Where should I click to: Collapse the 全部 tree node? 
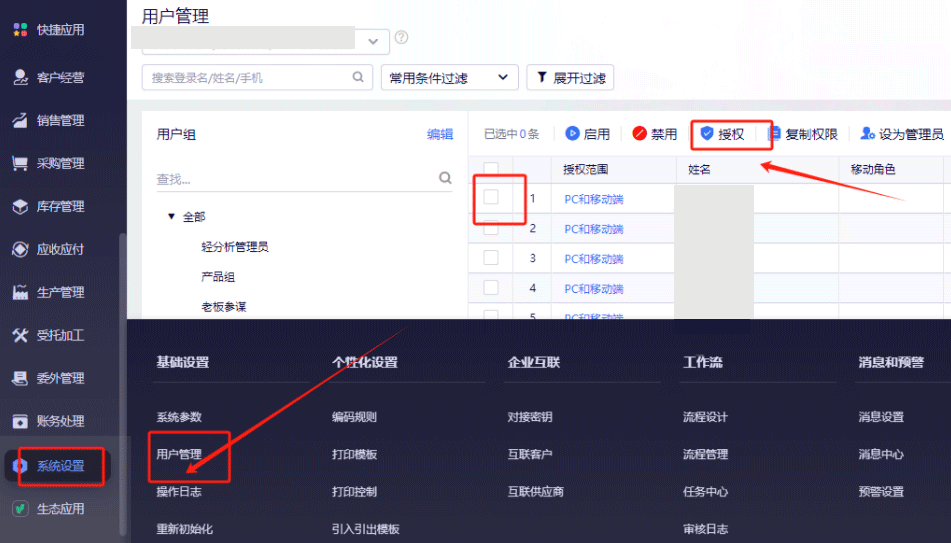tap(171, 216)
